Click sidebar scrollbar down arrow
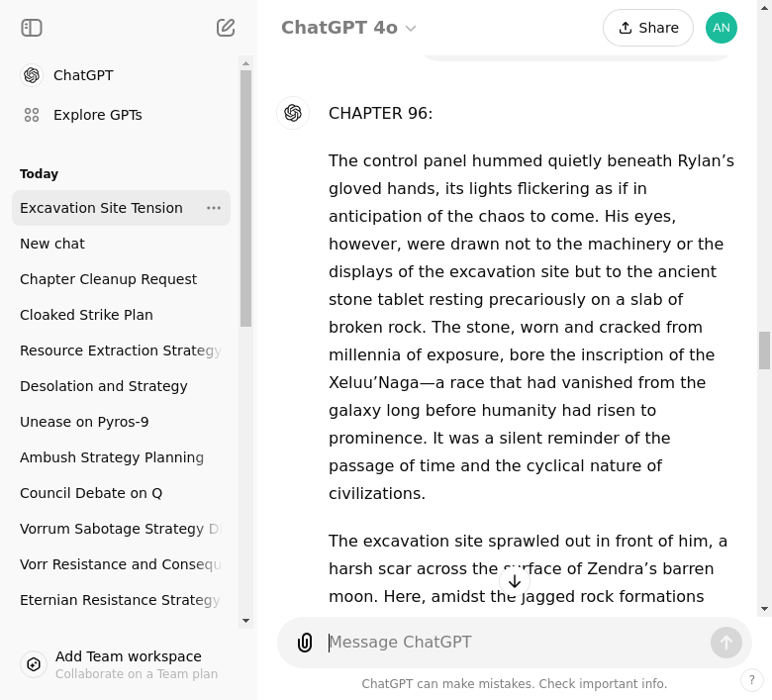772x700 pixels. [246, 621]
